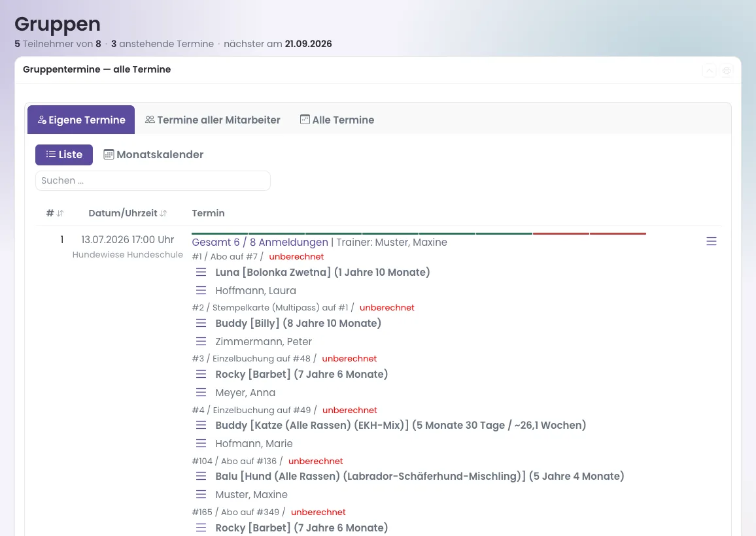Open the menu icon beside Balu

tap(201, 477)
